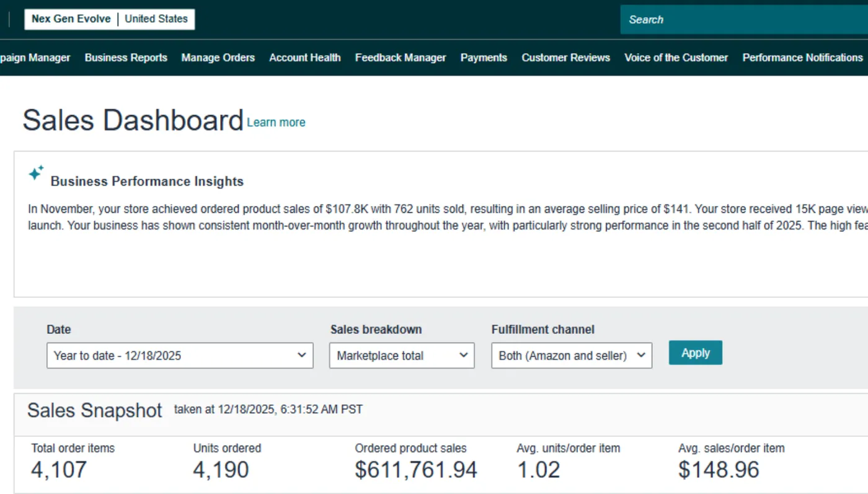The height and width of the screenshot is (494, 868).
Task: Click the 'Fulfillment channel' label
Action: click(x=542, y=330)
